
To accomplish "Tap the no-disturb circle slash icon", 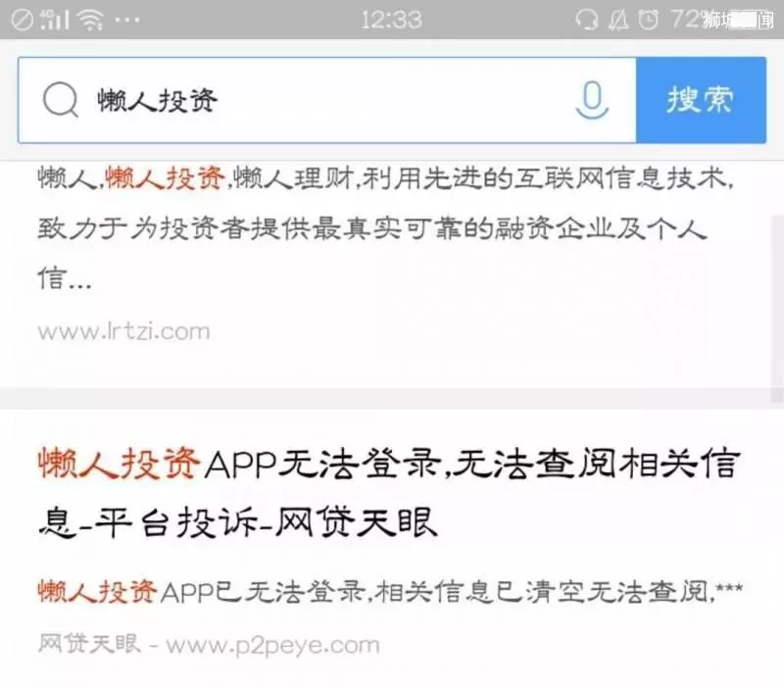I will 22,20.
